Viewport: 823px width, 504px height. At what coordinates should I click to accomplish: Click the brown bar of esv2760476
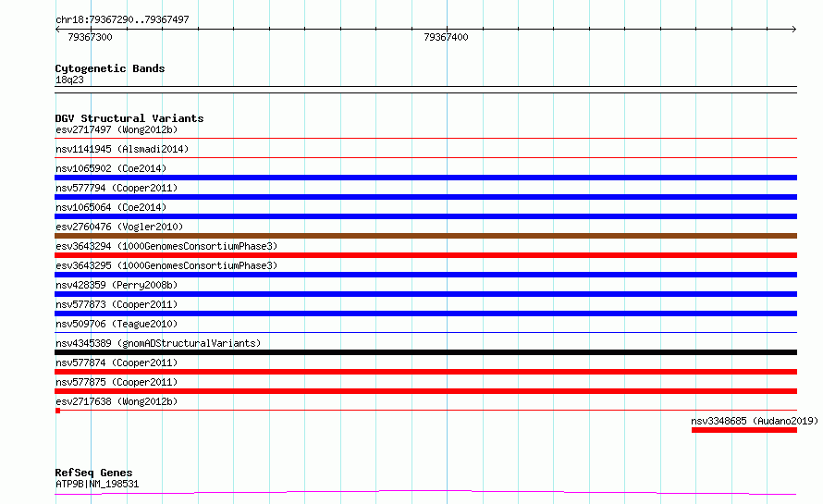point(425,236)
